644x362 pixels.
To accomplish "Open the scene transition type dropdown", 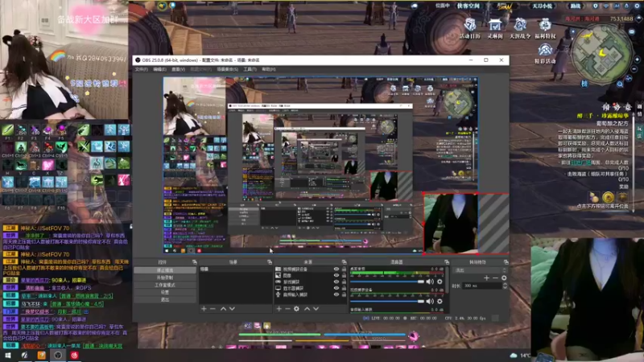I will point(480,270).
